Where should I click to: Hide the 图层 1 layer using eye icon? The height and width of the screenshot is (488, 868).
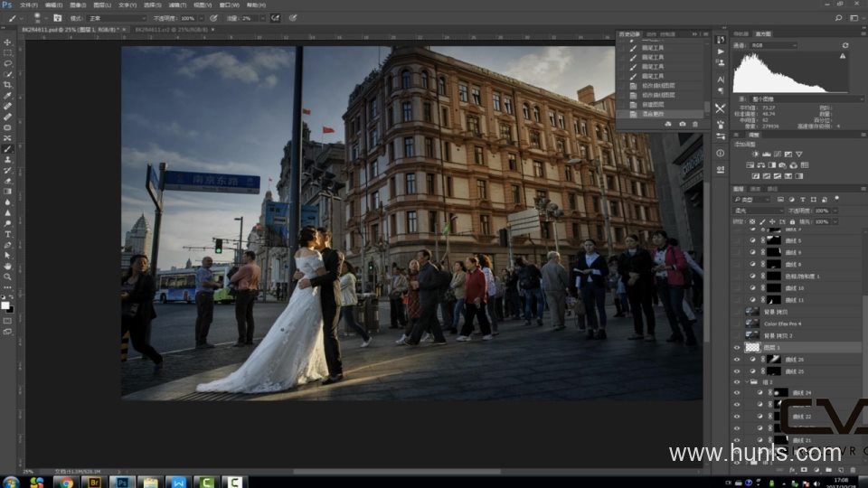pyautogui.click(x=737, y=347)
